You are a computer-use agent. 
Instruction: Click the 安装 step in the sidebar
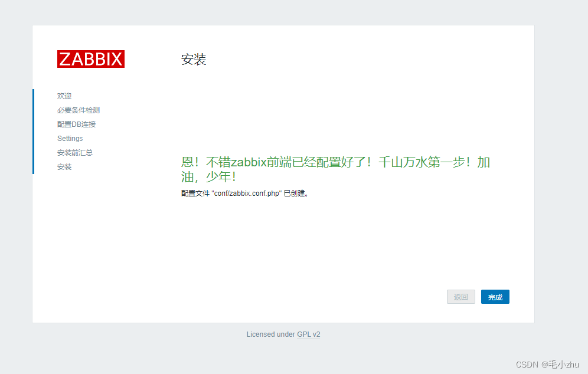64,166
